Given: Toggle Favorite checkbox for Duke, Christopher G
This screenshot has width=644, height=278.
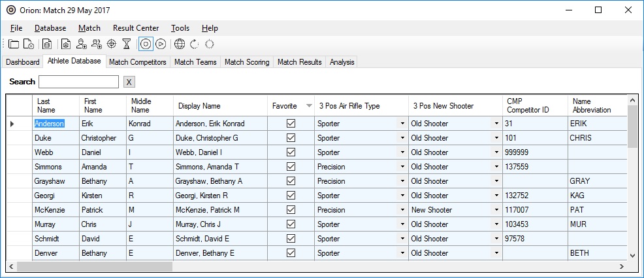Looking at the screenshot, I should coord(291,138).
